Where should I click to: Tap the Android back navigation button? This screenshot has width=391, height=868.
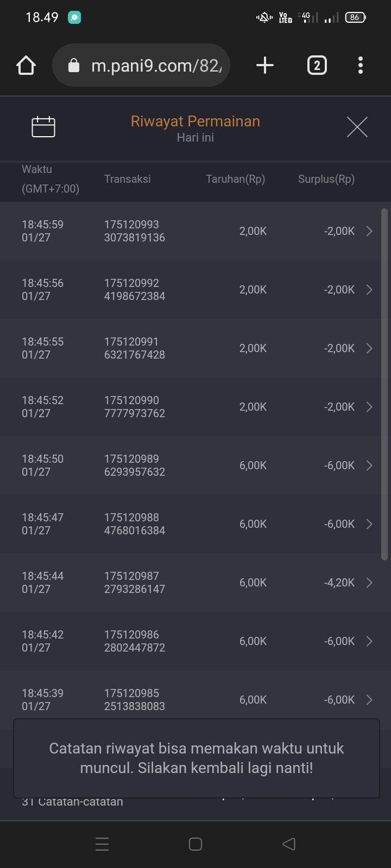pos(289,844)
